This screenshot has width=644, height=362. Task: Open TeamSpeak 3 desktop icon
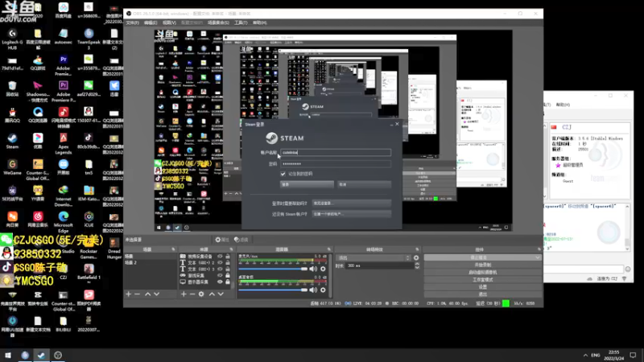tap(89, 39)
